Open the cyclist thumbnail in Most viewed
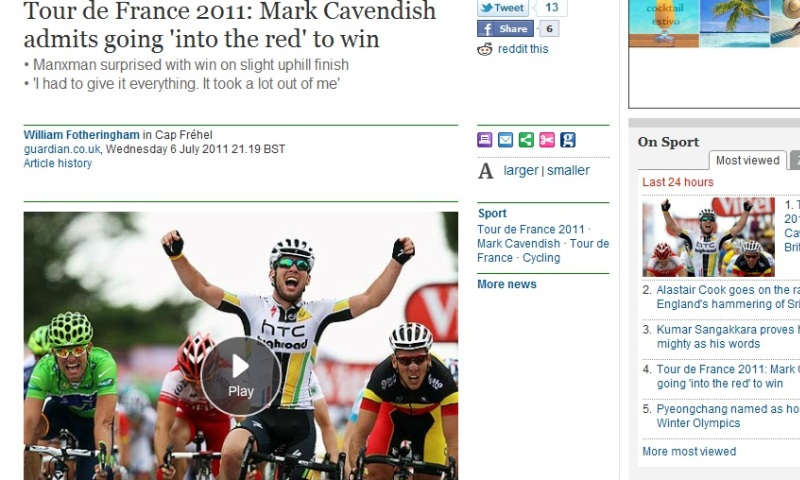 tap(708, 237)
